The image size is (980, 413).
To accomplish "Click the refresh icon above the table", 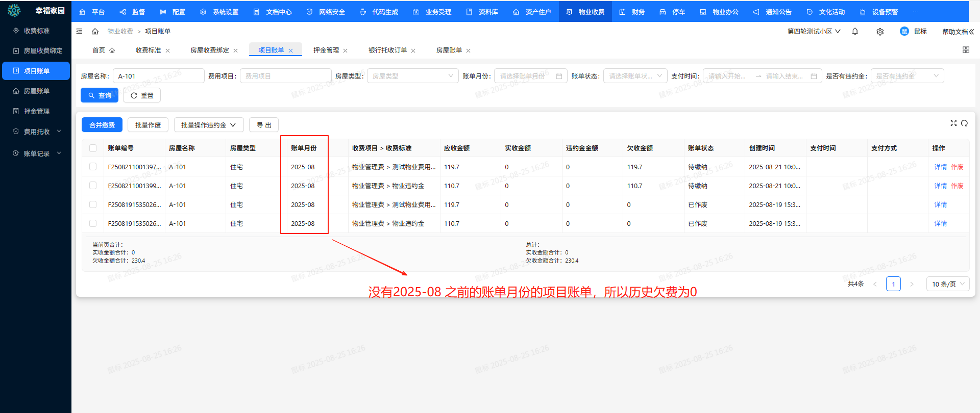I will point(964,123).
